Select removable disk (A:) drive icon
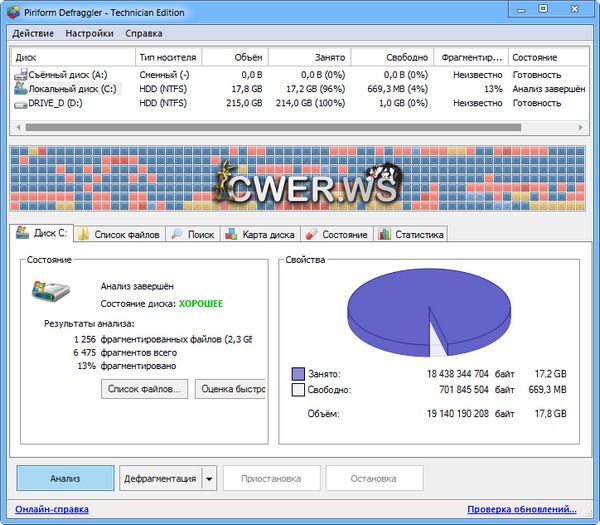 tap(19, 74)
